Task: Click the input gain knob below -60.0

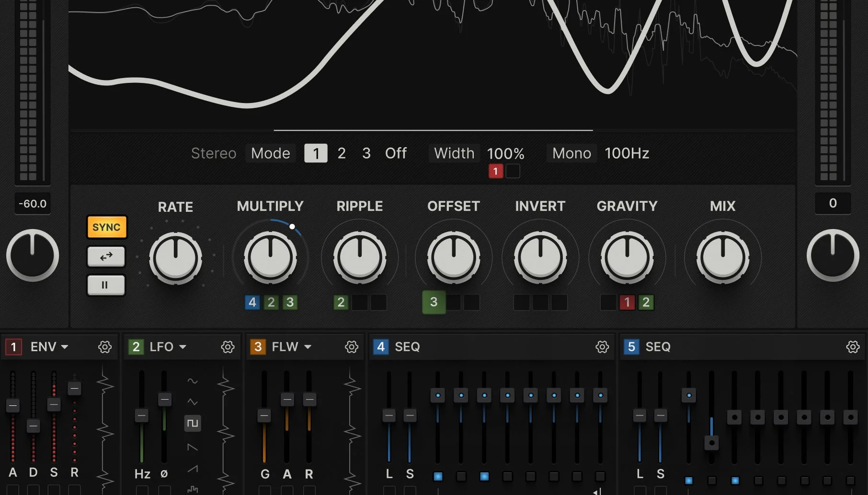Action: tap(33, 255)
